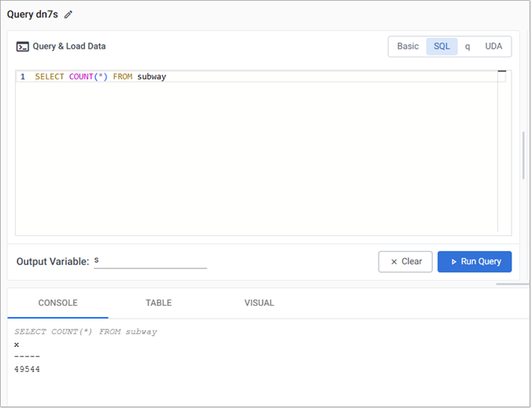Click the pencil icon to rename query
Viewport: 532px width, 409px height.
tap(68, 15)
